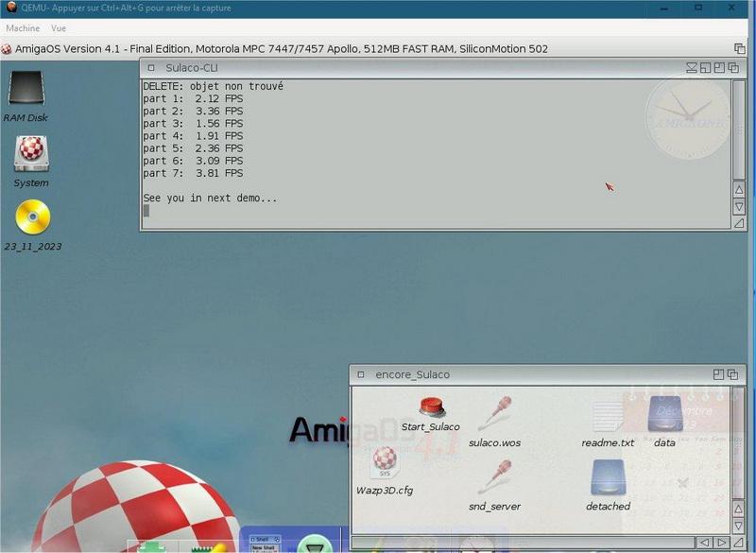Click the 'part 1: 2.12 FPS' line

(x=193, y=99)
